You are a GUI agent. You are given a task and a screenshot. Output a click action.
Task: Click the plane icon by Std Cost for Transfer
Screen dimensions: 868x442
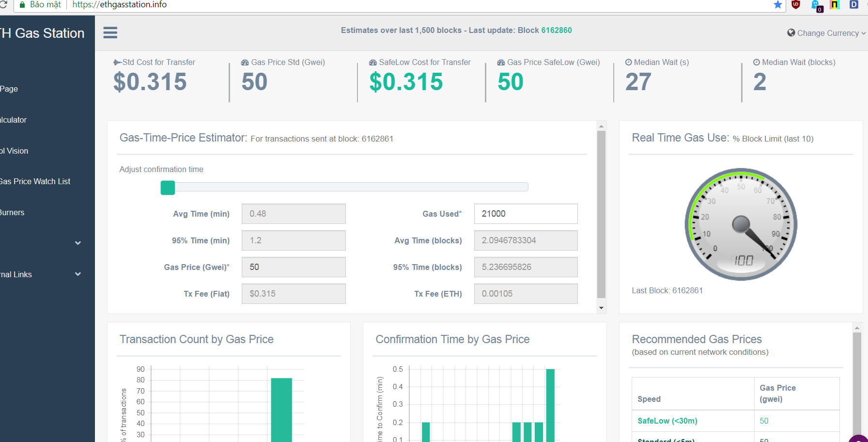point(117,62)
